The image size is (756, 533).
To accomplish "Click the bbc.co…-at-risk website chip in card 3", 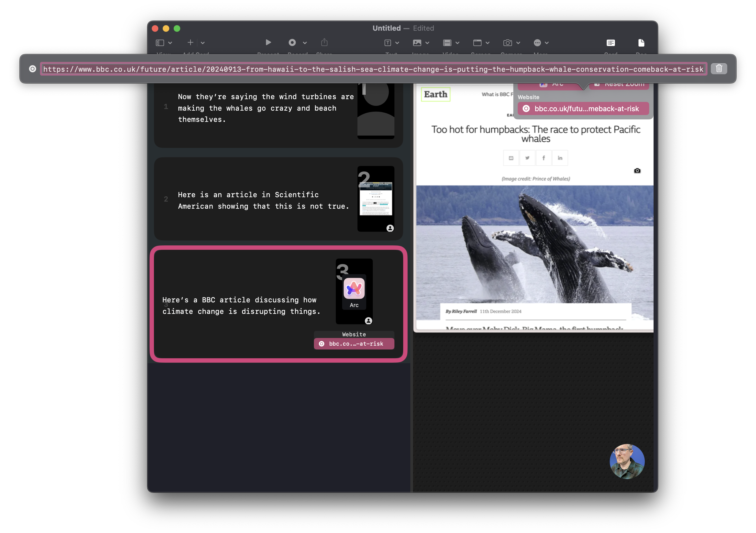I will pos(354,344).
